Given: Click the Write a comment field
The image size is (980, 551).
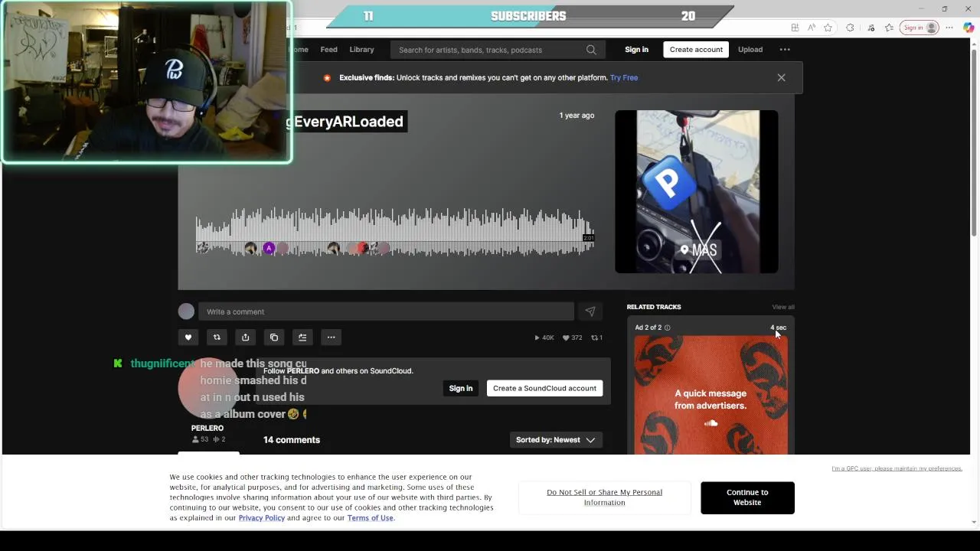Looking at the screenshot, I should pos(386,311).
